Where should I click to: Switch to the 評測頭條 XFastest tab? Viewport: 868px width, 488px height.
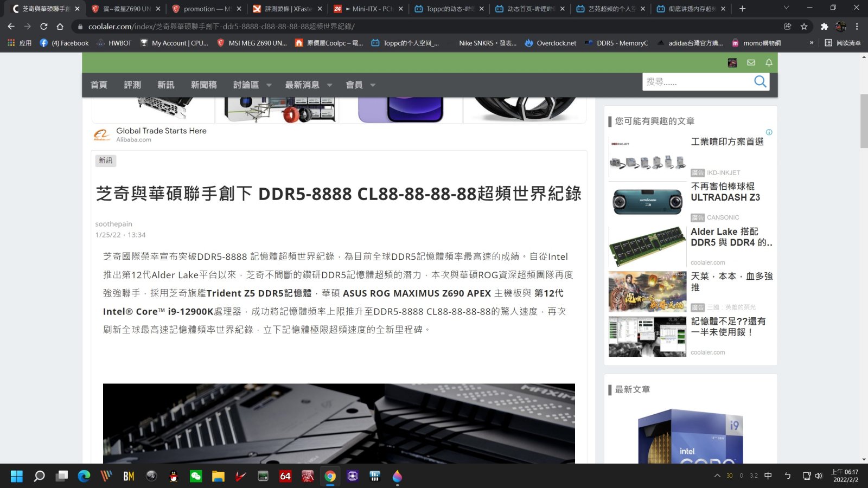coord(287,9)
